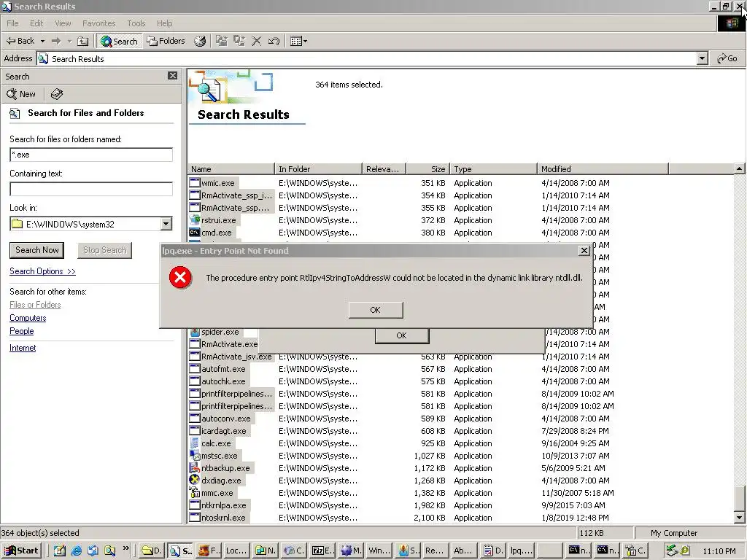Viewport: 747px width, 560px height.
Task: Click the Up folder toolbar icon
Action: click(83, 42)
